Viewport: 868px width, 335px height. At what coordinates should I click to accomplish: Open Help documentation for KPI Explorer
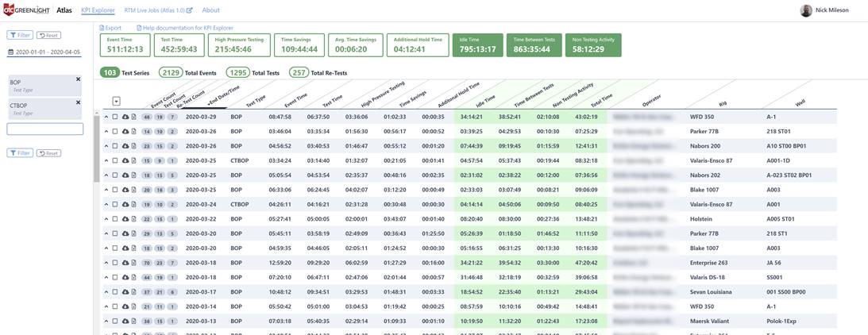(x=185, y=28)
